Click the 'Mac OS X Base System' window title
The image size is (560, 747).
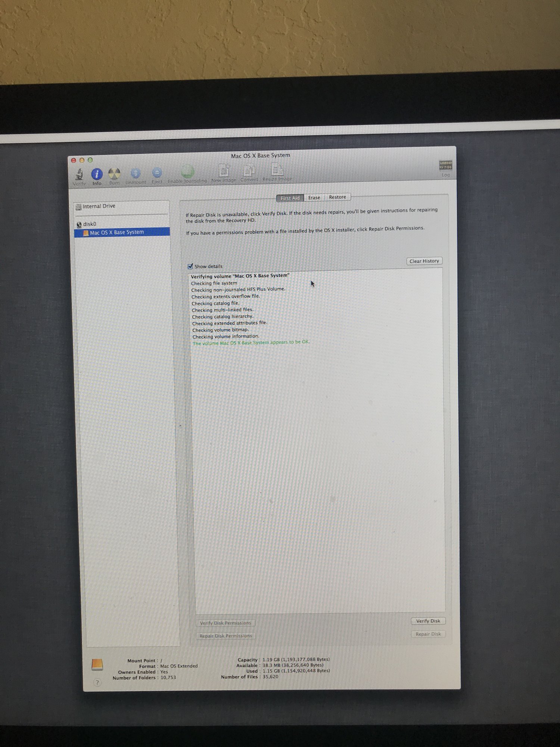pos(260,156)
